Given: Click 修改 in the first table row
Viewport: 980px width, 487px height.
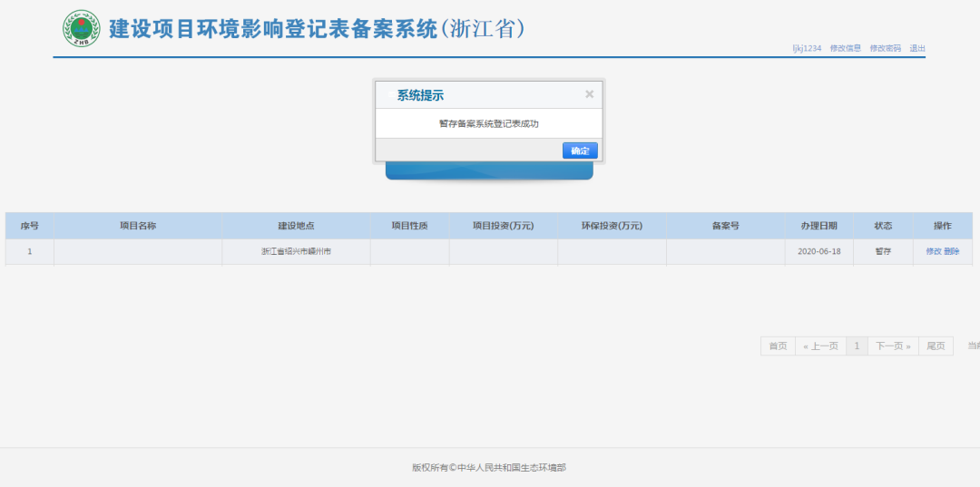Looking at the screenshot, I should click(x=933, y=251).
